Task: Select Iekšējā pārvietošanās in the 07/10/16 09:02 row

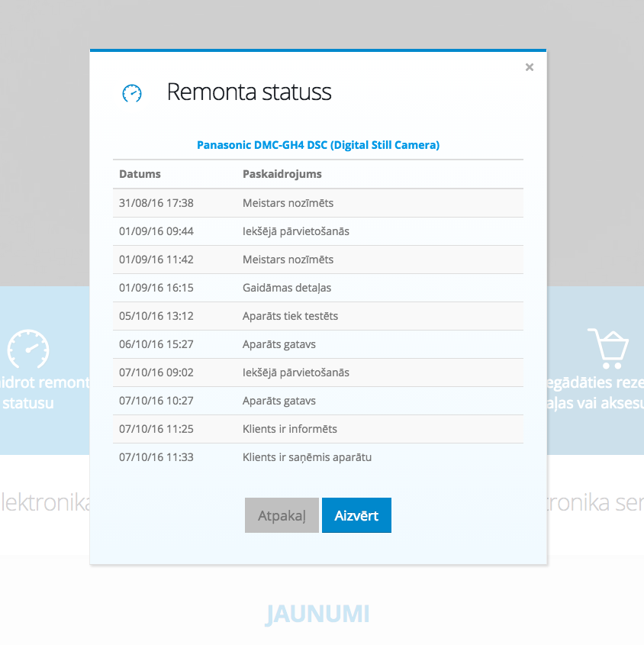Action: coord(296,372)
